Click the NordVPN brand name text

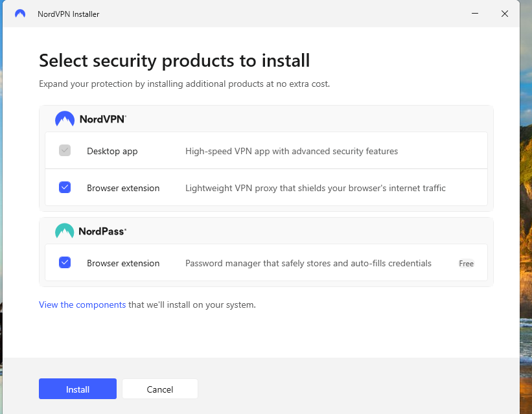[x=103, y=119]
